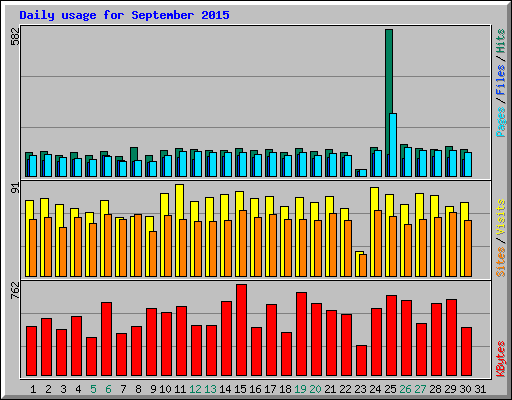Click the day label '25' on the x-axis

[x=390, y=389]
